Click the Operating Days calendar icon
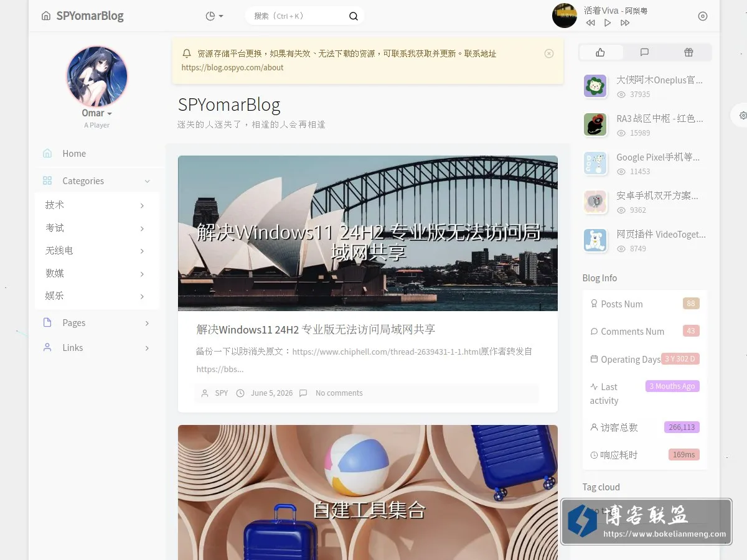 (594, 359)
